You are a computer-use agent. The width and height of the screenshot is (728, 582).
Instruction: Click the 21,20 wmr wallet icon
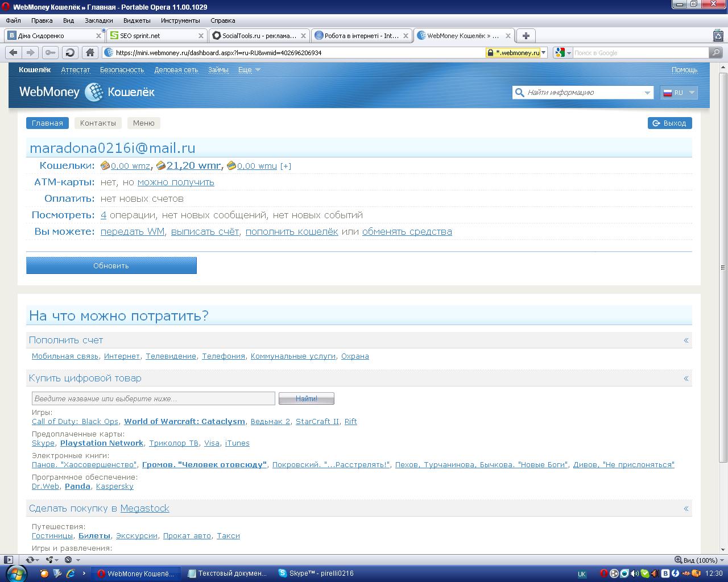coord(161,166)
